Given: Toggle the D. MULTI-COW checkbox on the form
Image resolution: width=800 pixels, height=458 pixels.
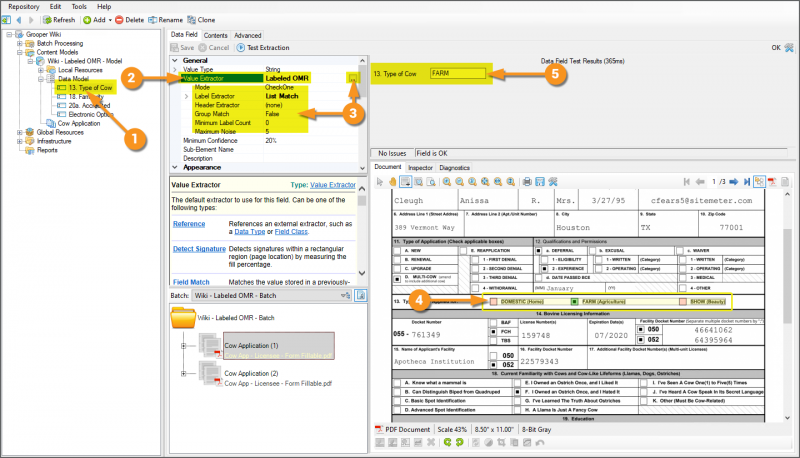Looking at the screenshot, I should [397, 278].
